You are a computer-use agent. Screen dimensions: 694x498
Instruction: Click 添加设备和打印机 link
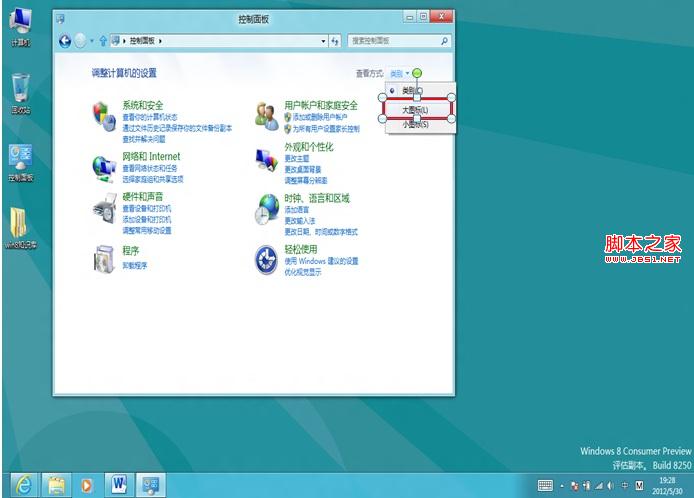click(x=147, y=220)
